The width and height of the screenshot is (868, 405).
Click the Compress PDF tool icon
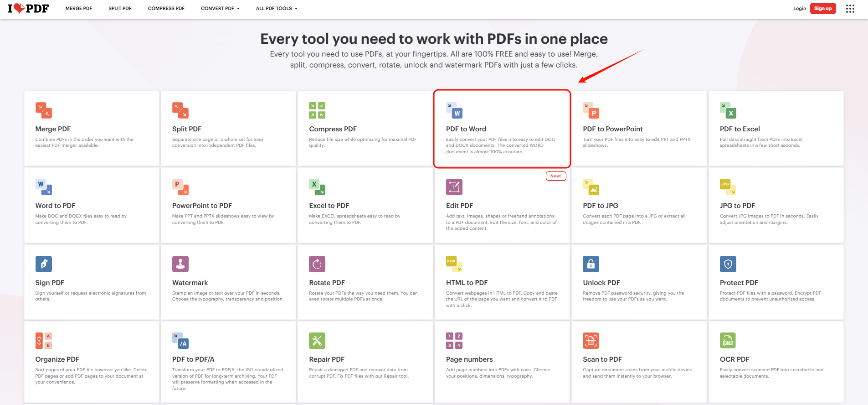click(317, 110)
